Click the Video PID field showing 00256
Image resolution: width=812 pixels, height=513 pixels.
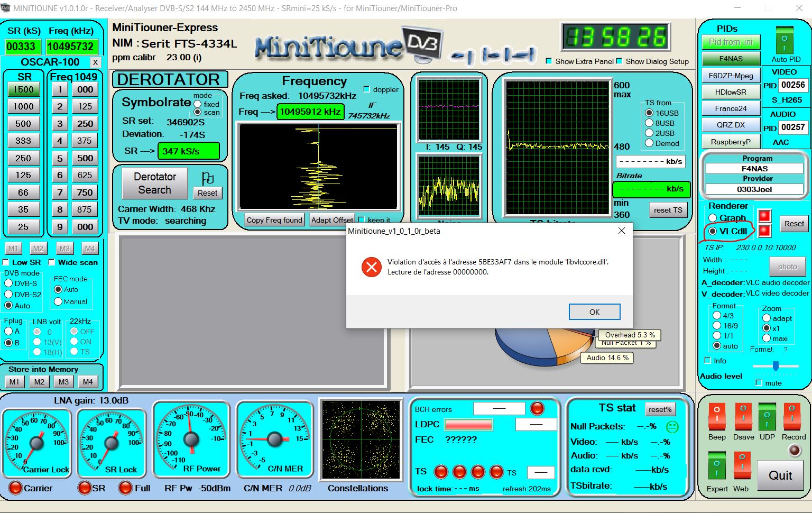click(x=792, y=85)
